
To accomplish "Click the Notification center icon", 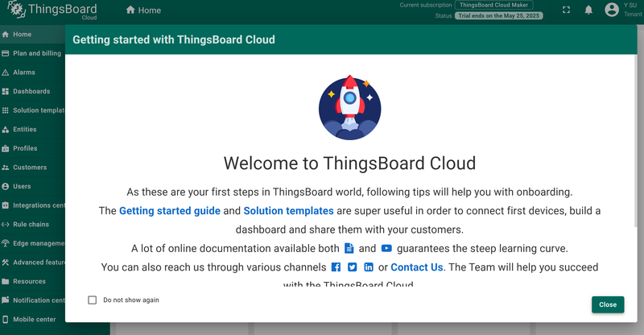I will (x=6, y=300).
